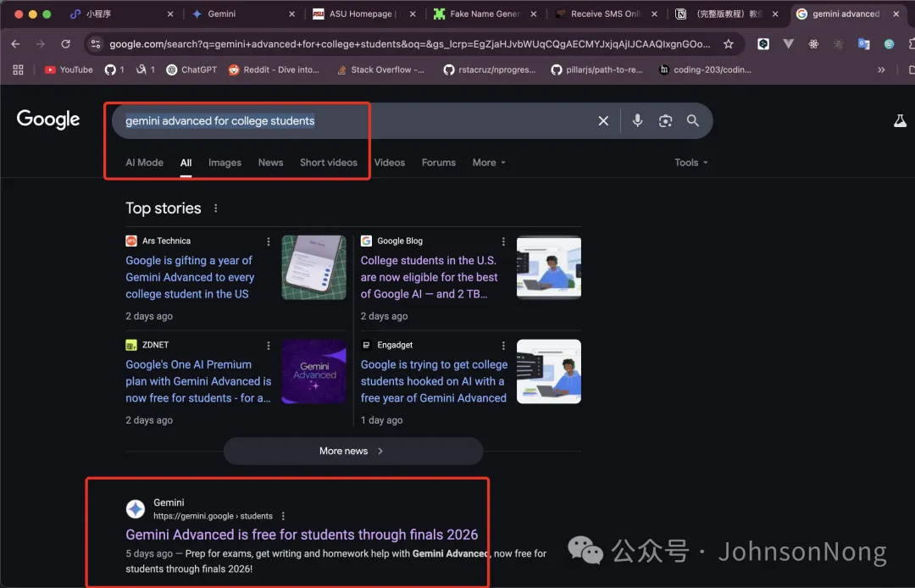Switch to the Gemini browser tab
Viewport: 915px width, 588px height.
coord(242,14)
